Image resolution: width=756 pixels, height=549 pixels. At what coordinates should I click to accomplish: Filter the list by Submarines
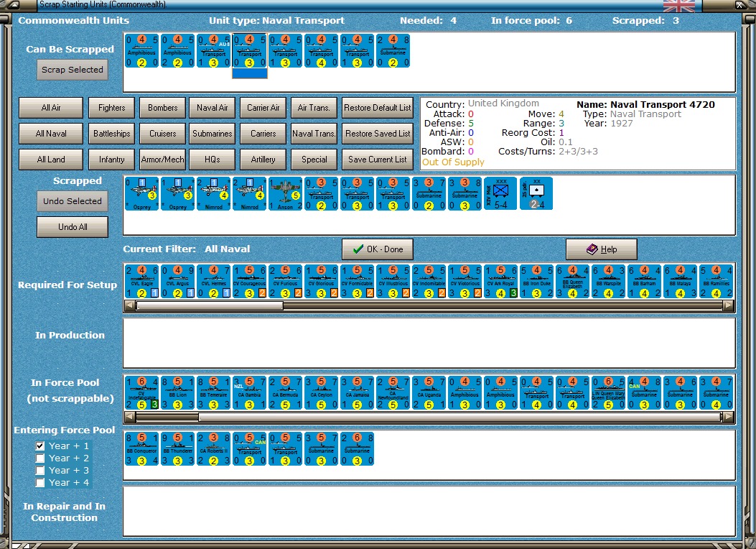click(x=213, y=134)
